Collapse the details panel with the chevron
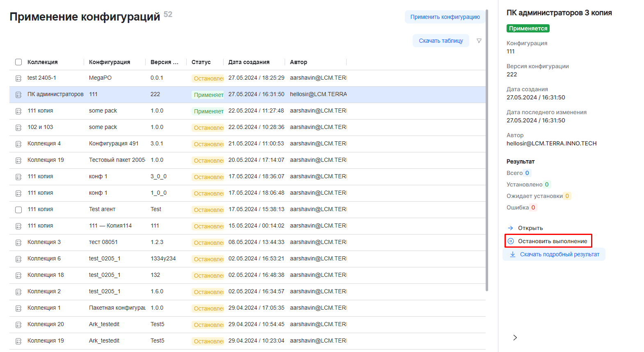The image size is (644, 352). tap(515, 338)
